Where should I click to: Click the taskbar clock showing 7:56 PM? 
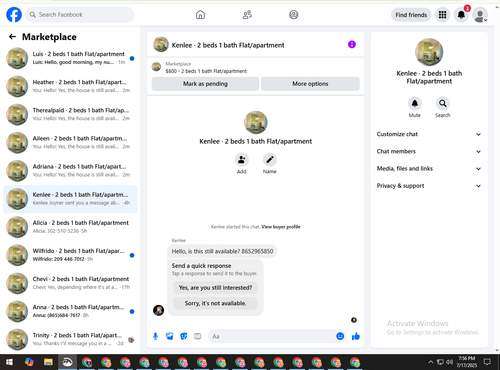point(467,362)
